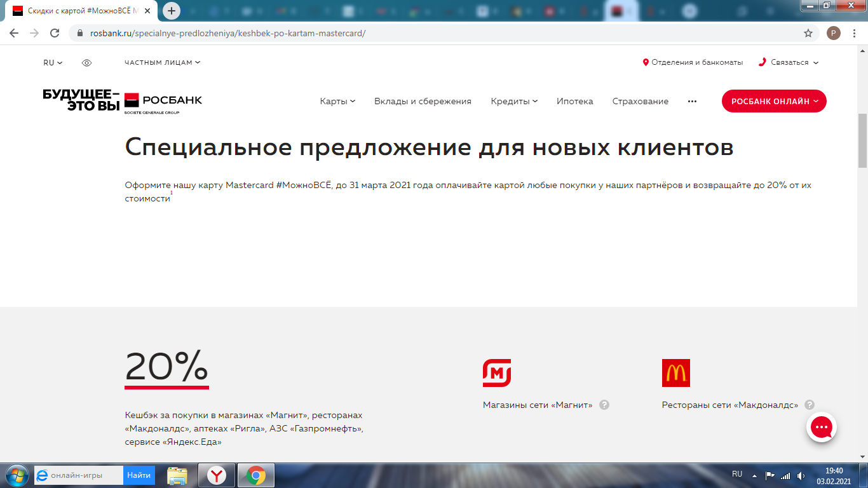Screen dimensions: 868x488
Task: Click Рестораны сети «Макдоналдс» label
Action: pos(730,405)
